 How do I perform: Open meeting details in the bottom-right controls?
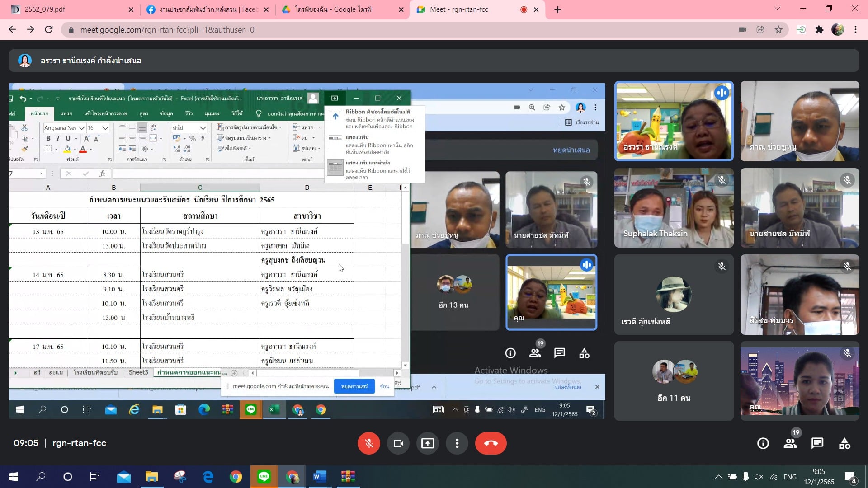coord(763,443)
